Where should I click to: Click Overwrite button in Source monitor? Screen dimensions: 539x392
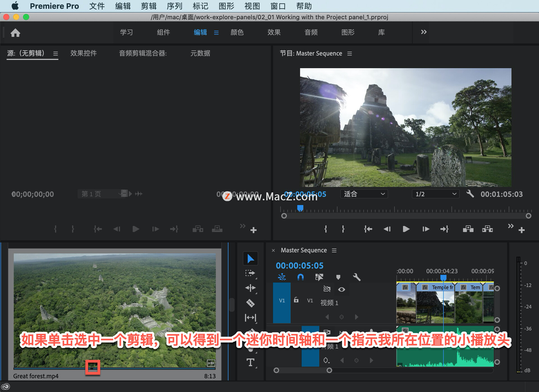217,229
